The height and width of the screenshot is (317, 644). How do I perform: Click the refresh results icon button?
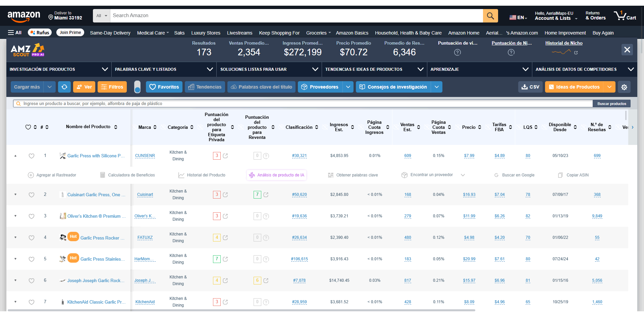coord(64,87)
